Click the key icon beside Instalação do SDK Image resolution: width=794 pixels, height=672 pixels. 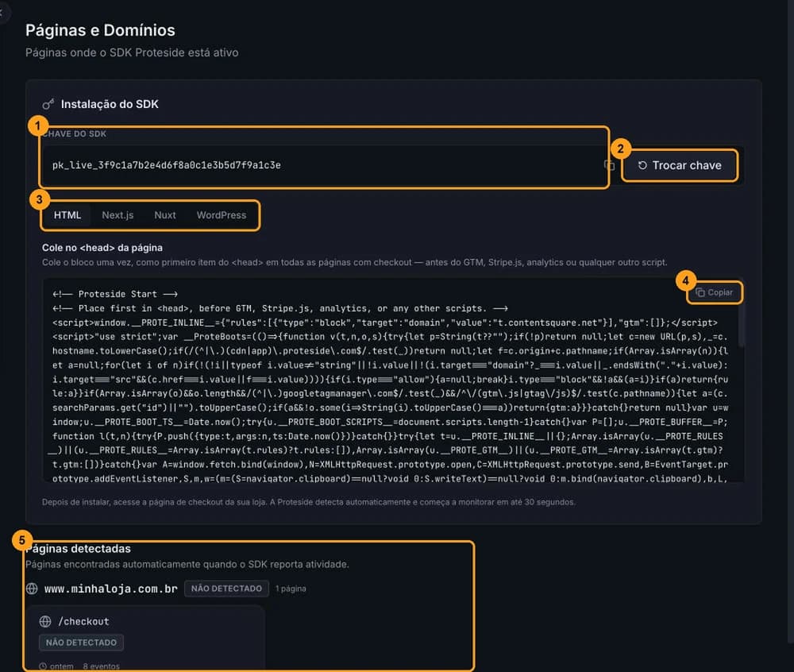[x=48, y=104]
